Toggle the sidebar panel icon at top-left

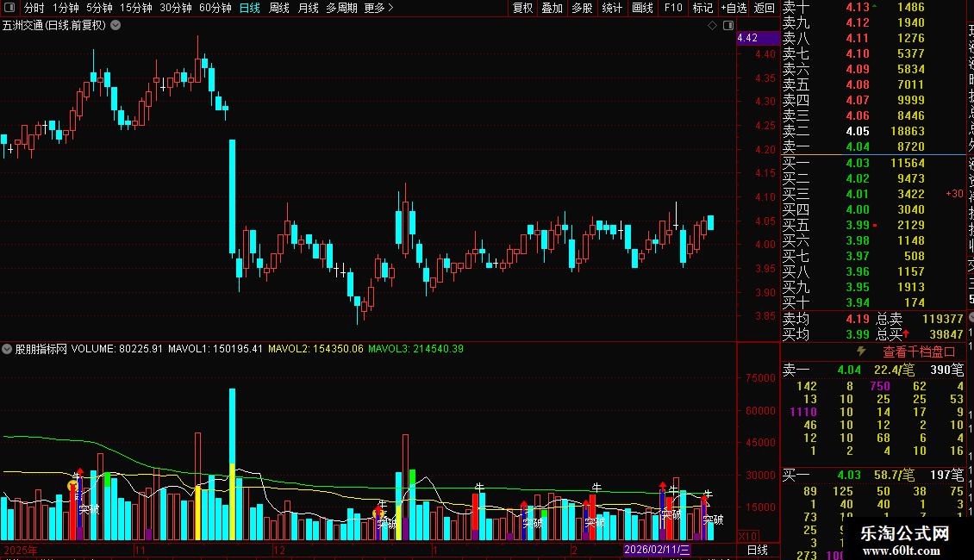coord(9,8)
